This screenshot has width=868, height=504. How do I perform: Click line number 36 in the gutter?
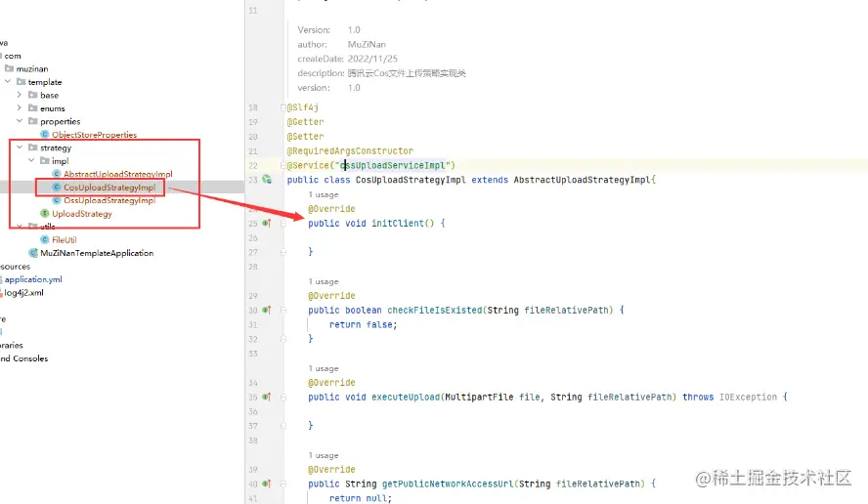click(x=253, y=411)
